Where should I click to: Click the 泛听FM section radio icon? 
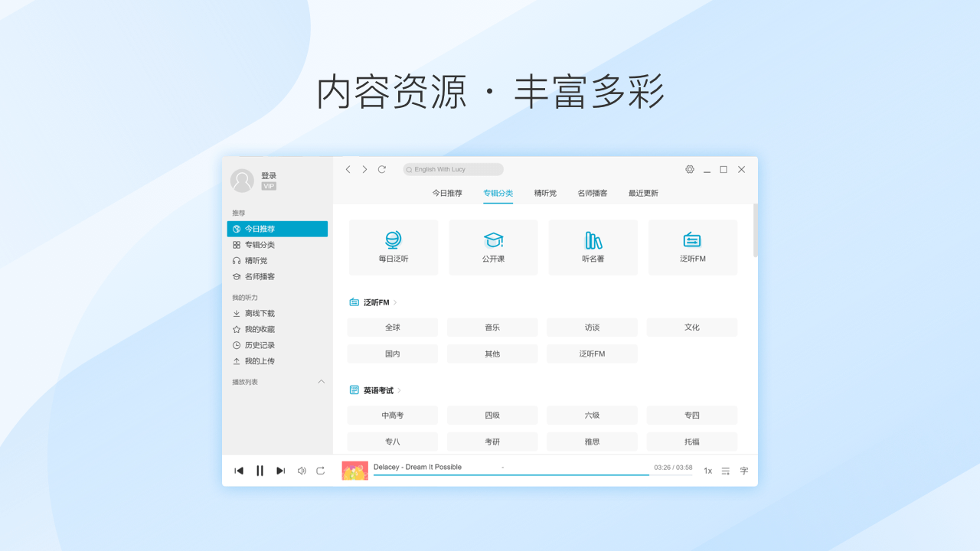354,302
